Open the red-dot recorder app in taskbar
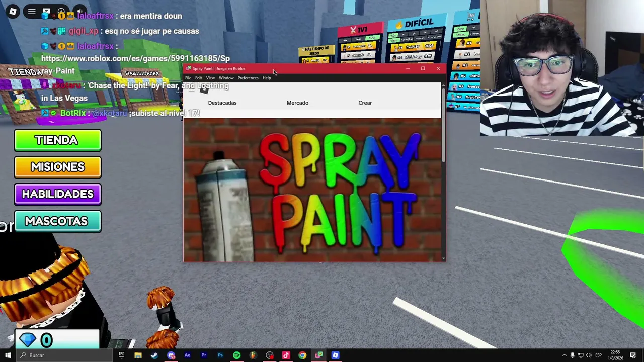The width and height of the screenshot is (644, 362). (x=270, y=355)
